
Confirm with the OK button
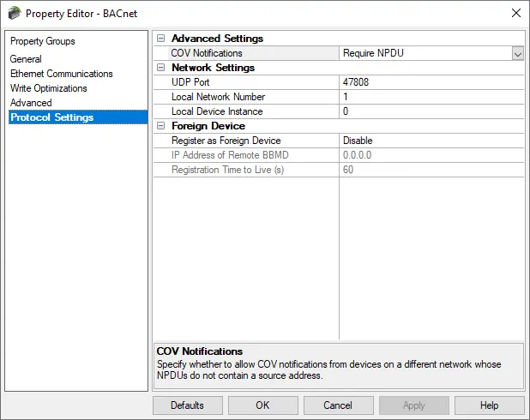click(x=263, y=405)
